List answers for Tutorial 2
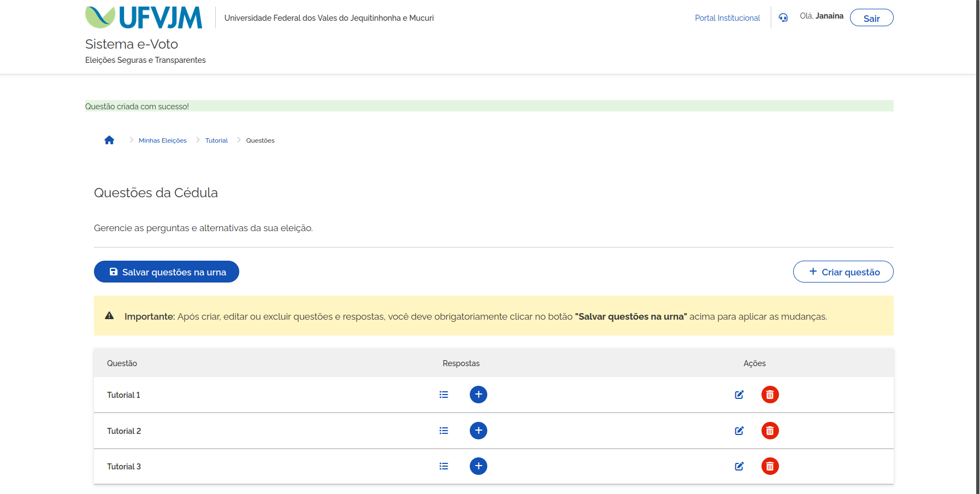Screen dimensions: 980x494 tap(444, 431)
